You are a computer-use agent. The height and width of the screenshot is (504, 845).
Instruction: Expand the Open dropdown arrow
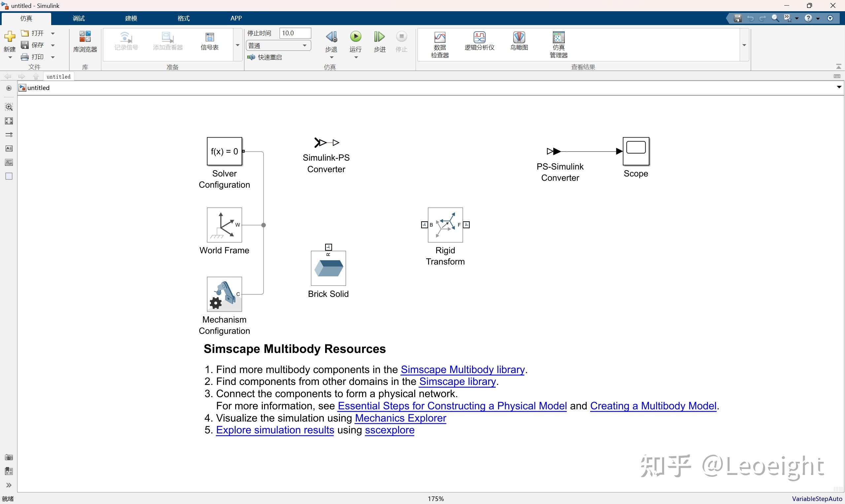(53, 33)
